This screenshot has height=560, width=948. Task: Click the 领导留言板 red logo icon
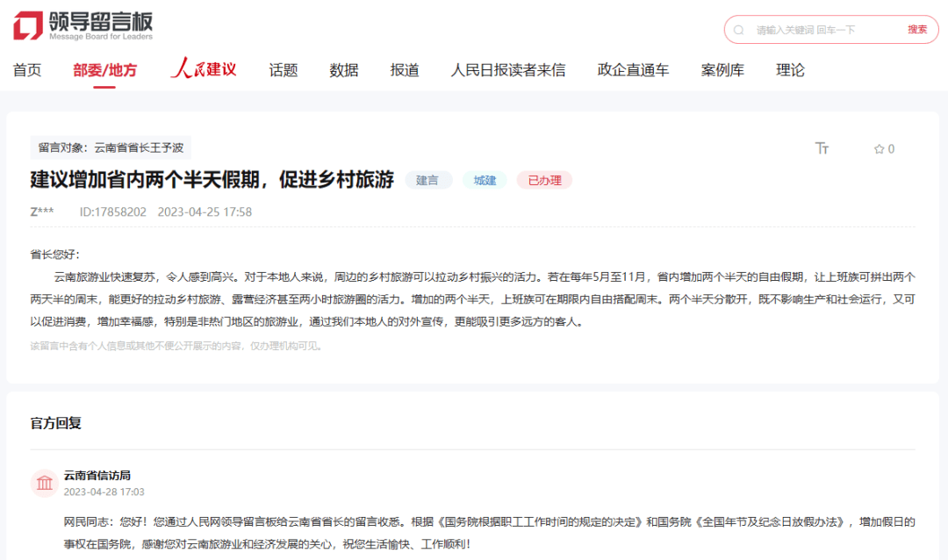point(27,25)
